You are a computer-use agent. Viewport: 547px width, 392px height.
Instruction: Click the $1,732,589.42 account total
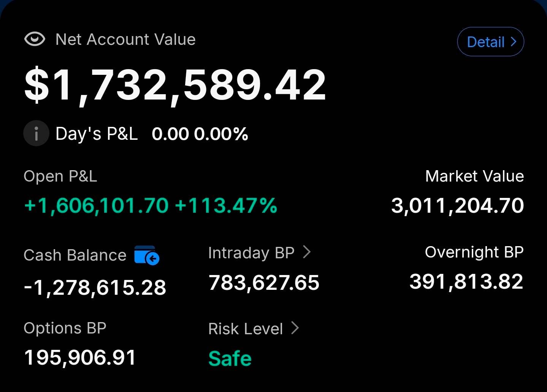pos(175,85)
